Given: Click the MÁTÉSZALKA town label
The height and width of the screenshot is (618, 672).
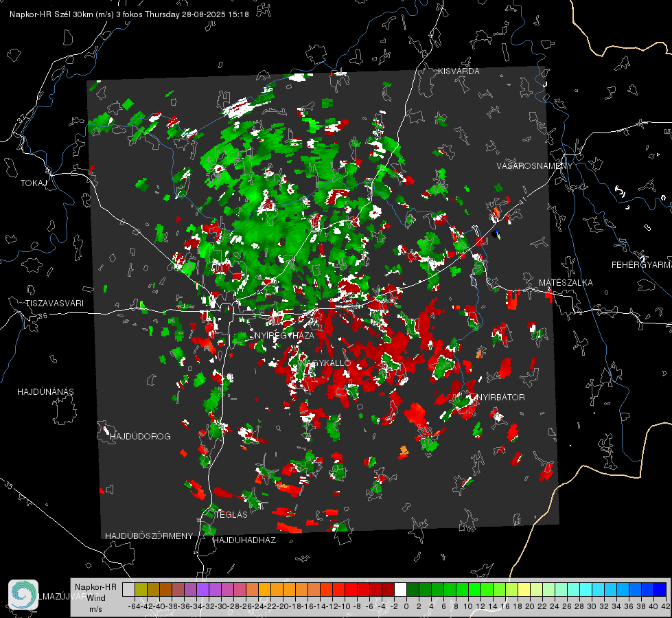Looking at the screenshot, I should [566, 283].
